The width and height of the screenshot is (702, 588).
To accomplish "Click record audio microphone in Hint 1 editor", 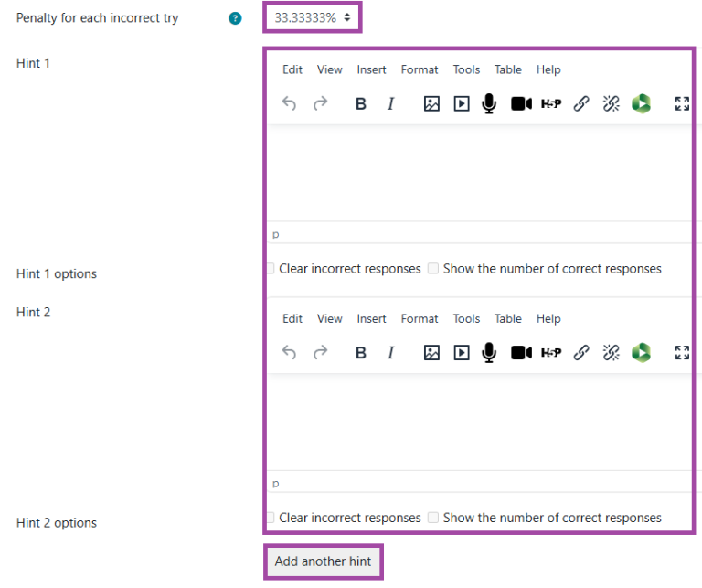I will (489, 104).
